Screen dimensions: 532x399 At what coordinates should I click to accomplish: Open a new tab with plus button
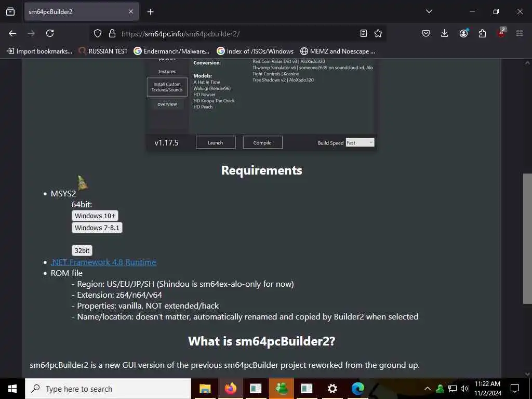point(150,12)
